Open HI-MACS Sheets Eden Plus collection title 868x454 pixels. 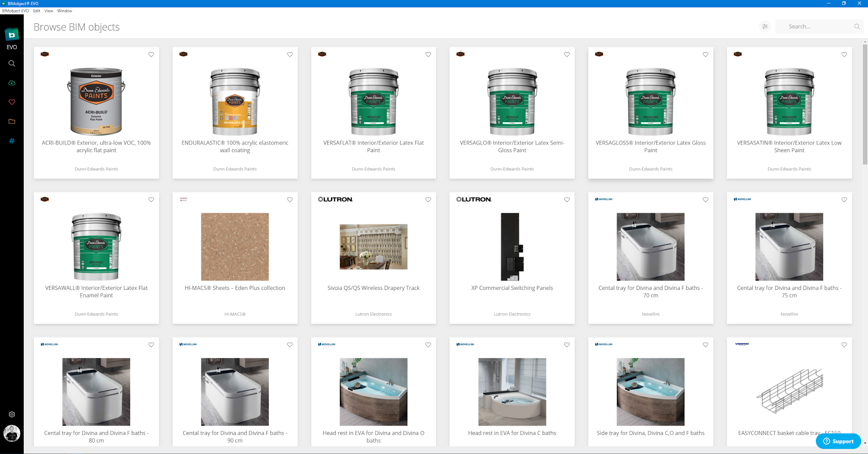click(235, 288)
